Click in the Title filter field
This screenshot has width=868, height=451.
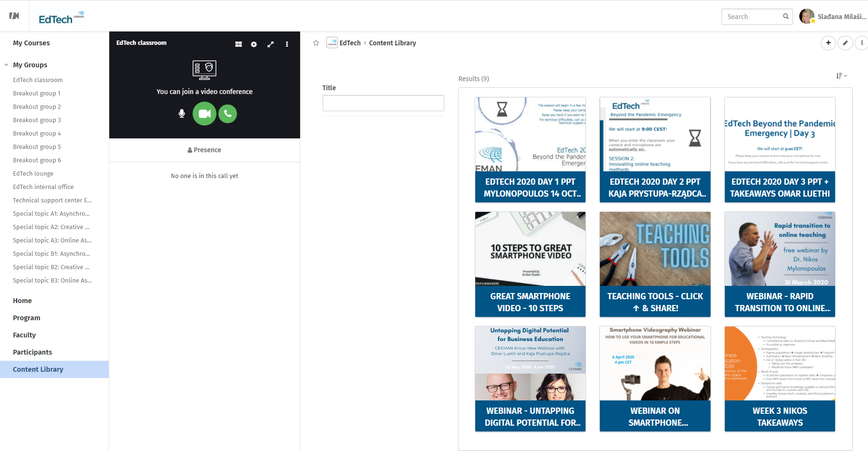tap(383, 103)
